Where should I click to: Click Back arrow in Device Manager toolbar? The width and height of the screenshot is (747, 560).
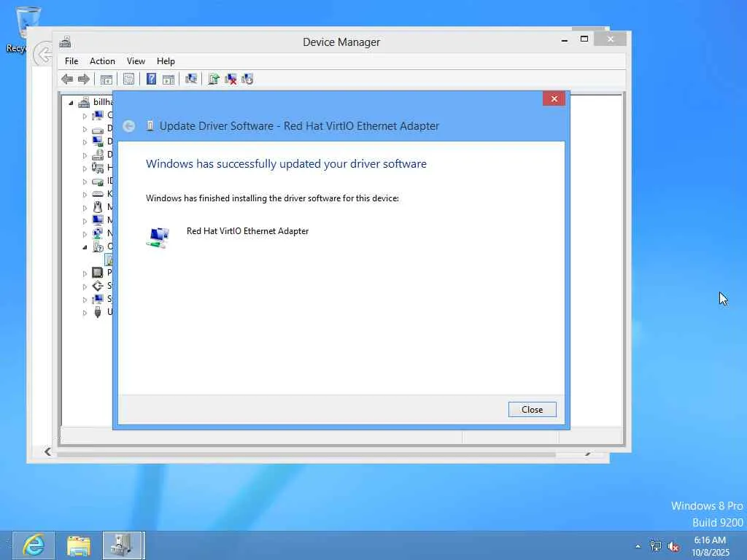pyautogui.click(x=67, y=79)
